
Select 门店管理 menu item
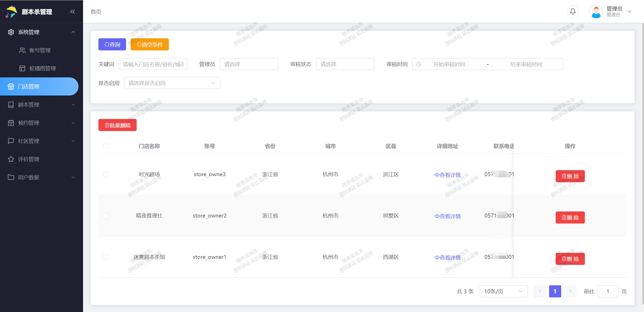39,87
